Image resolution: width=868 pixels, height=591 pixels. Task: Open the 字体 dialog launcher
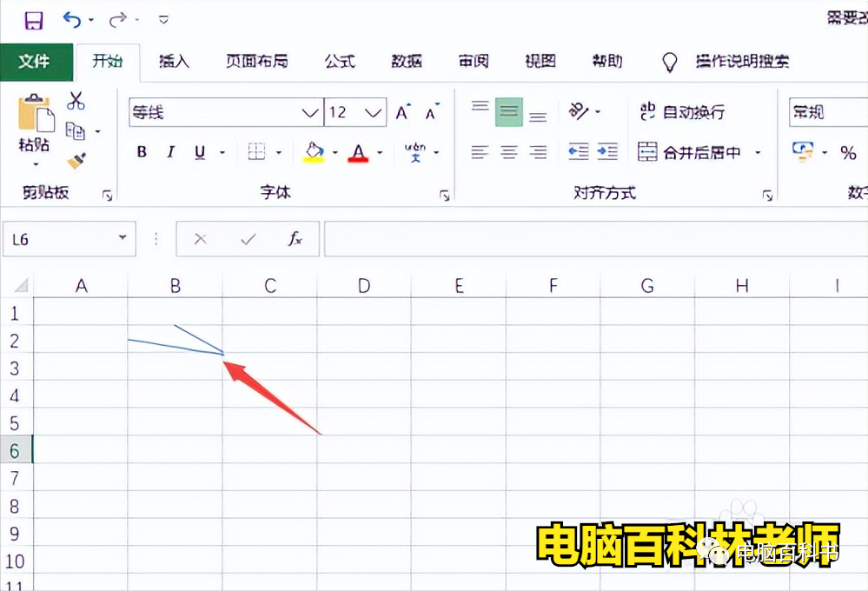pyautogui.click(x=445, y=195)
